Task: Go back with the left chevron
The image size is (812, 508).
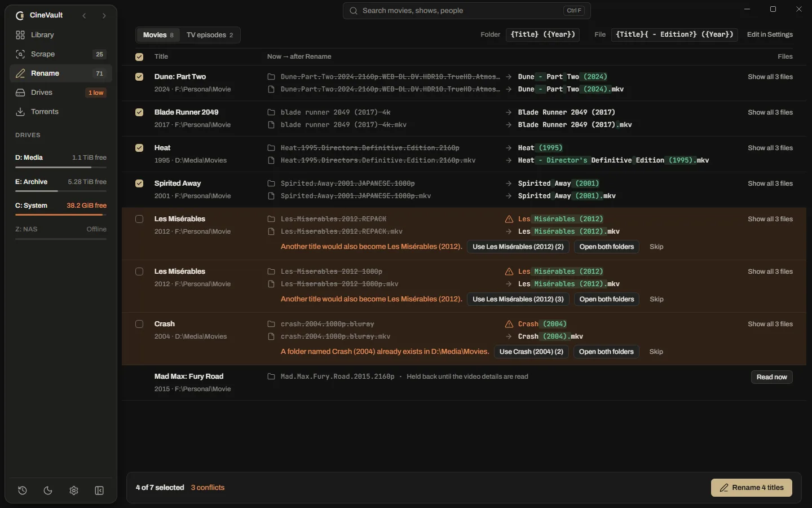Action: (84, 16)
